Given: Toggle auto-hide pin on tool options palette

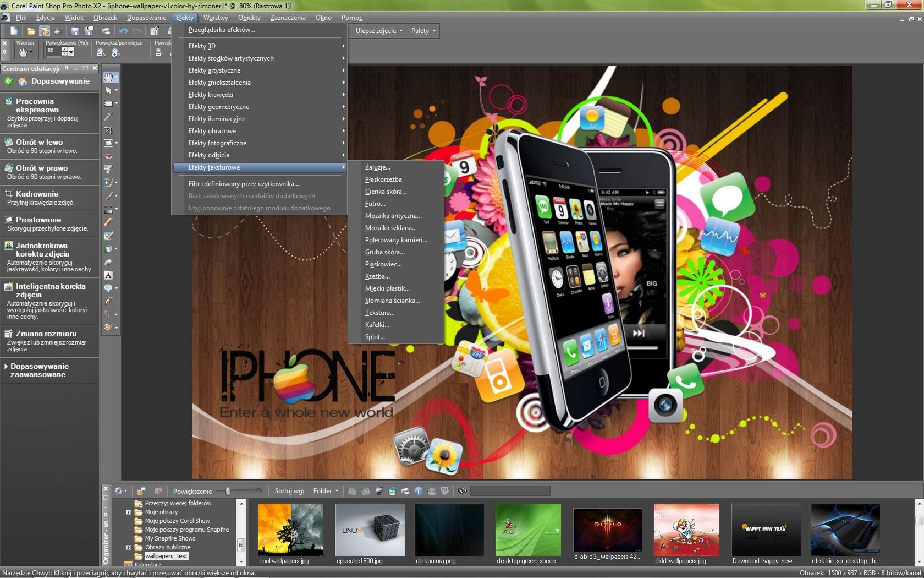Looking at the screenshot, I should coord(4,53).
